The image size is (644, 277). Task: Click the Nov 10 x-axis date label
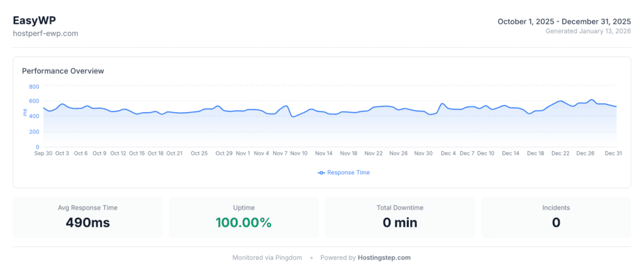[299, 153]
